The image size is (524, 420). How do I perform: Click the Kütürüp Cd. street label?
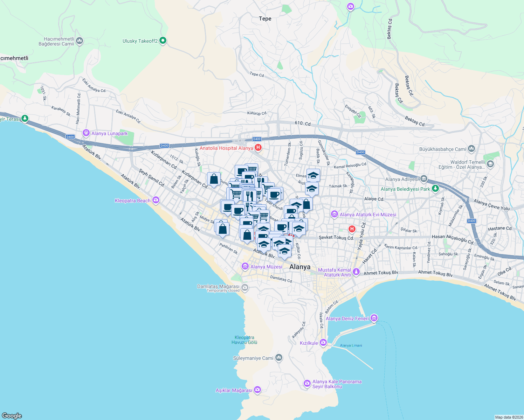point(257,113)
